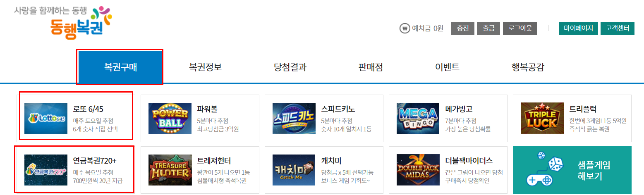Click the 예치금 0원 balance text
This screenshot has height=195, width=644.
428,29
